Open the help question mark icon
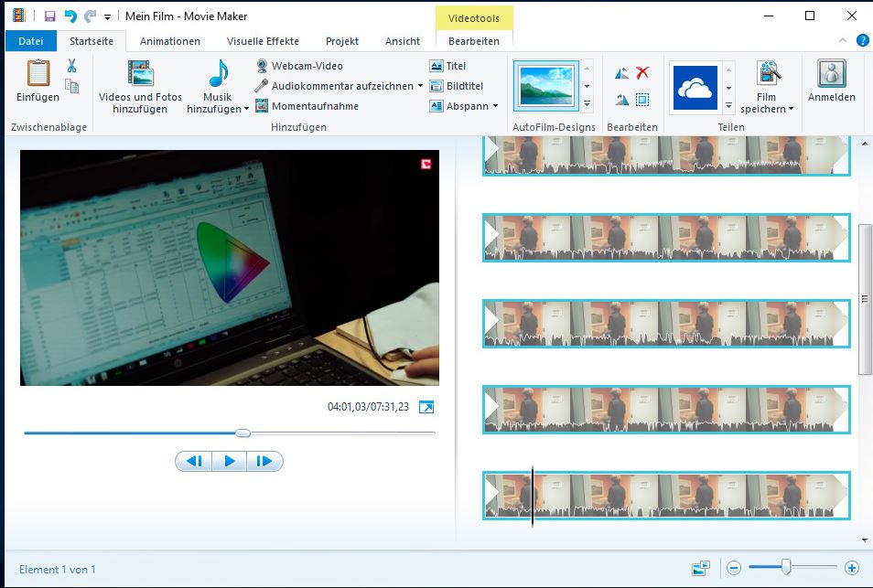The height and width of the screenshot is (588, 873). click(x=862, y=40)
